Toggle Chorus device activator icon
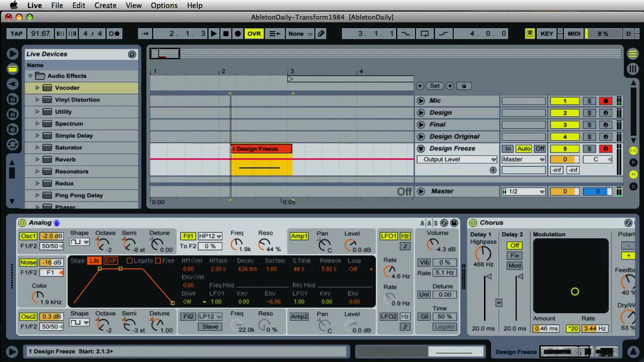644x362 pixels. (473, 223)
